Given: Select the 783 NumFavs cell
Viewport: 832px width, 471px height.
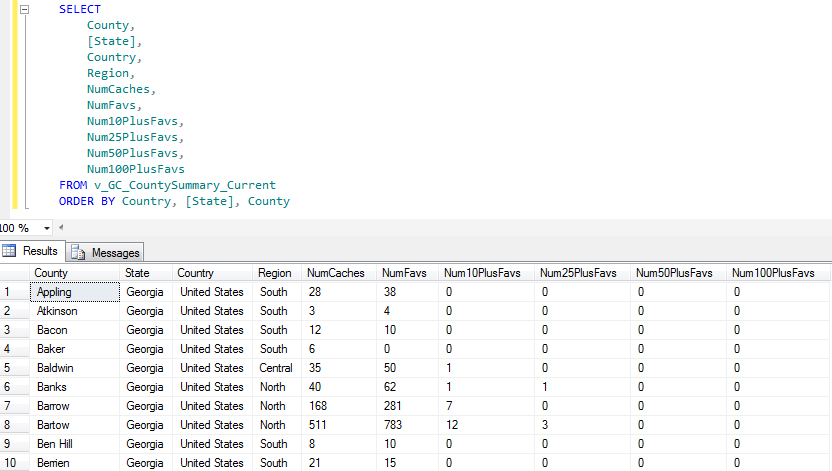Looking at the screenshot, I should [x=397, y=425].
